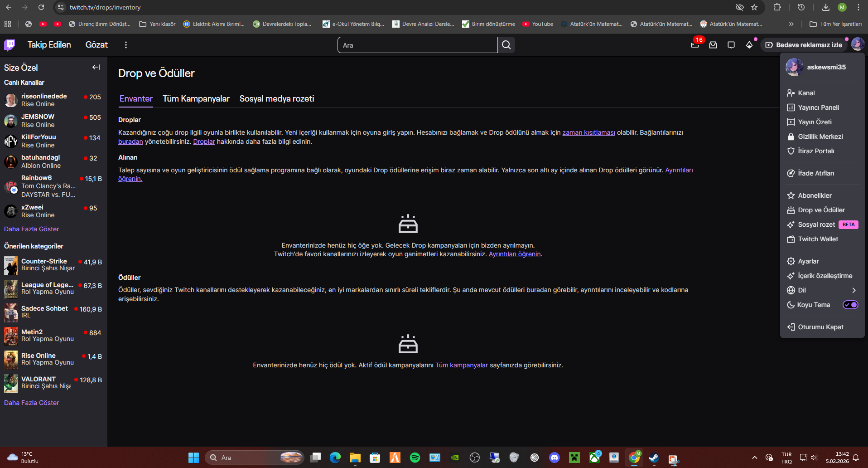Open Chrome's three-dot menu
This screenshot has width=868, height=468.
point(858,7)
